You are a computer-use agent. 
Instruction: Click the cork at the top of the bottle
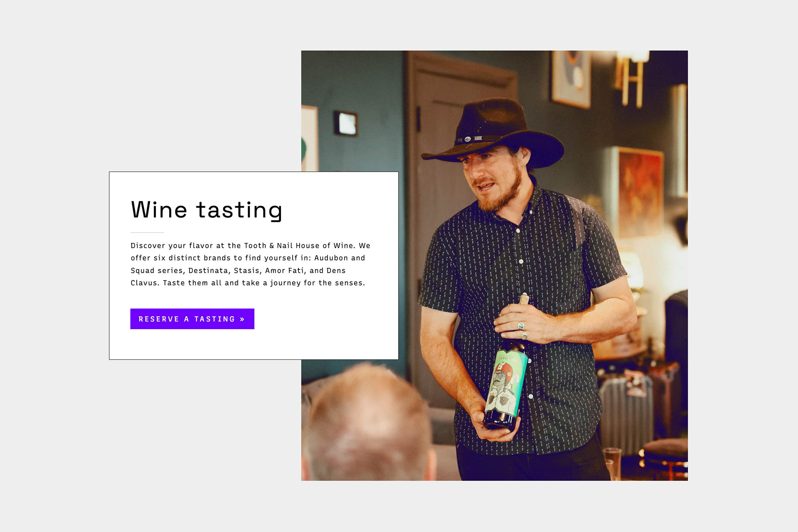tap(524, 299)
